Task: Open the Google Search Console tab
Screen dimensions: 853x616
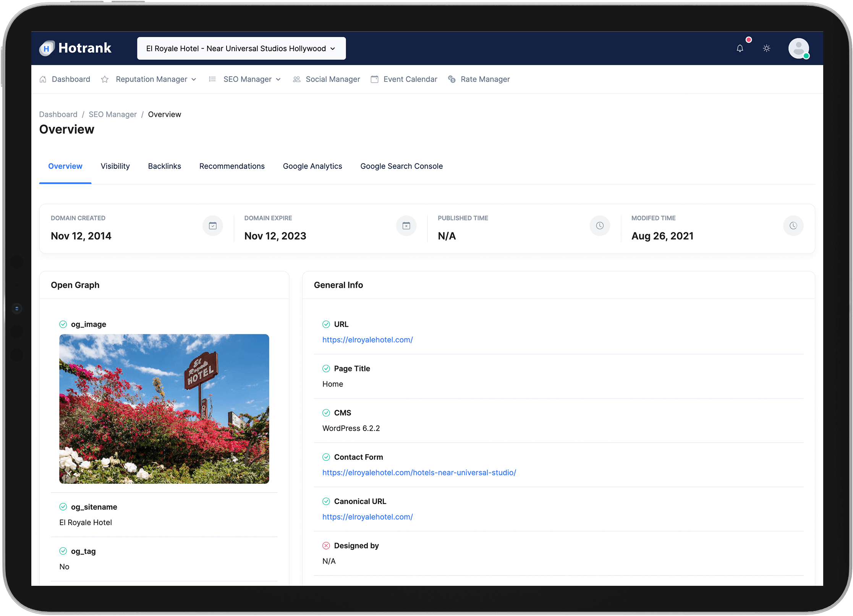Action: coord(401,166)
